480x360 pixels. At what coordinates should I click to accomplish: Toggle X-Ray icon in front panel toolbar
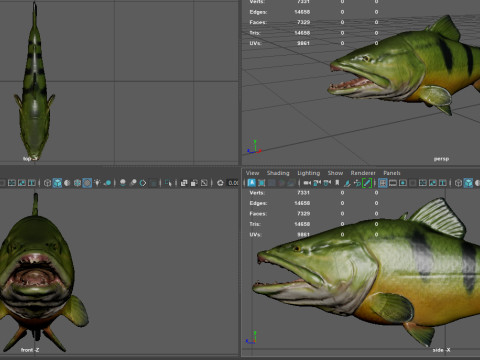(184, 183)
